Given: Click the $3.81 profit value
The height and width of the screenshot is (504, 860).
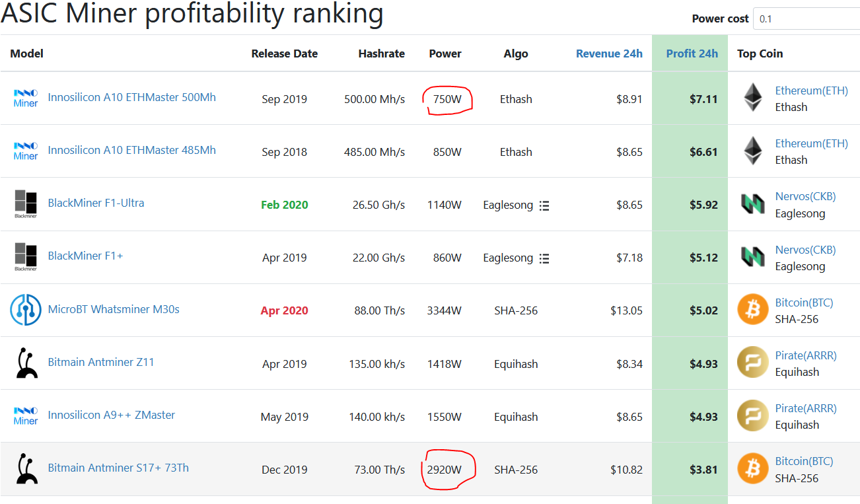Looking at the screenshot, I should pos(704,470).
